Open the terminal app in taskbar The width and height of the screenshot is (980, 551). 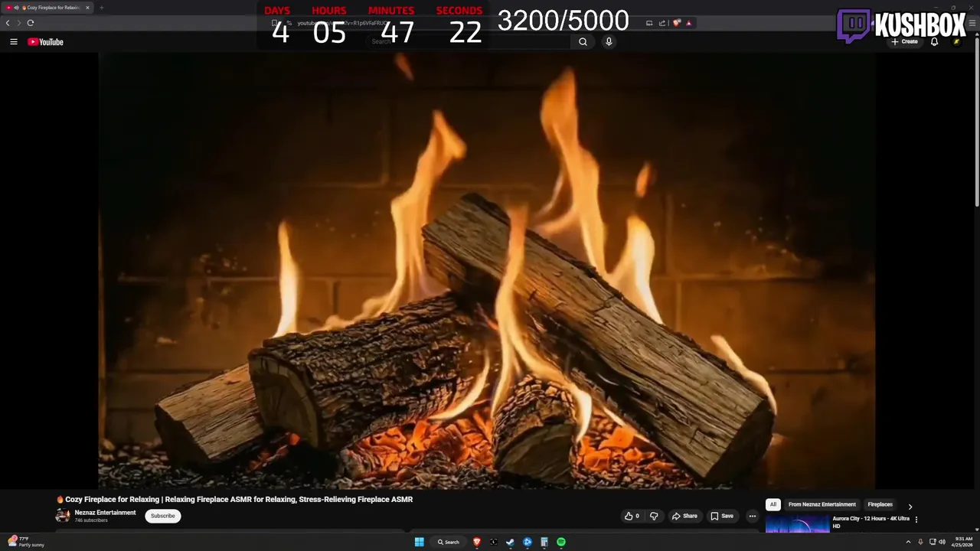tap(494, 542)
